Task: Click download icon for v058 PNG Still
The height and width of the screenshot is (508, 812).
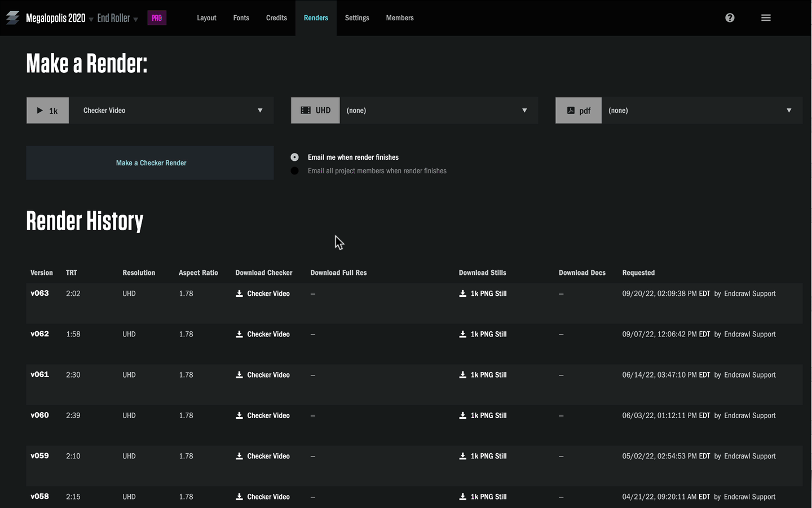Action: [463, 497]
